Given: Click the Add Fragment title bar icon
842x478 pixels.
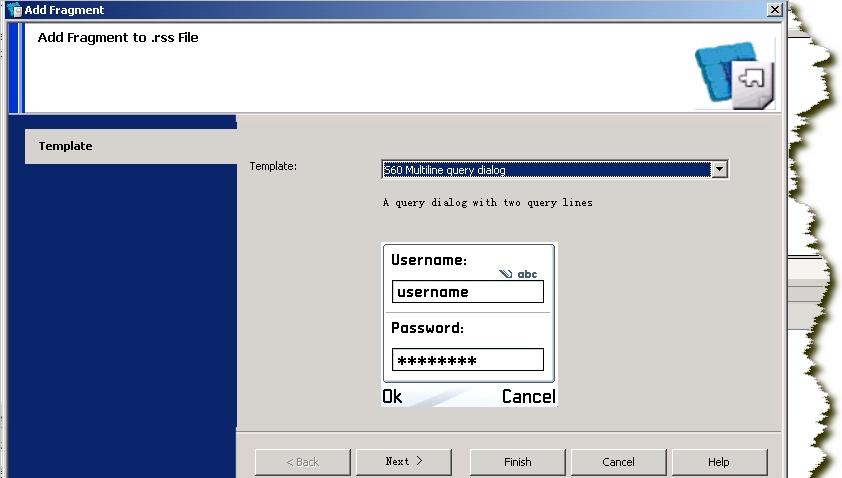Looking at the screenshot, I should [x=13, y=10].
